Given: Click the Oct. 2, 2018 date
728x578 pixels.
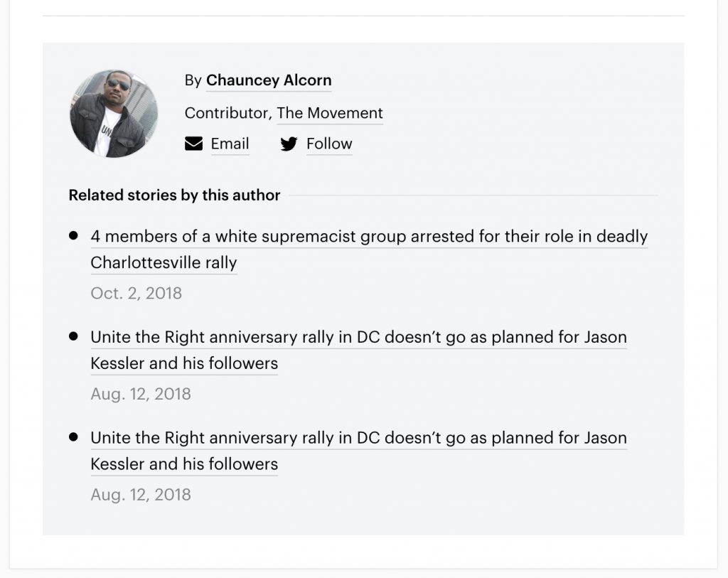Looking at the screenshot, I should click(x=136, y=293).
